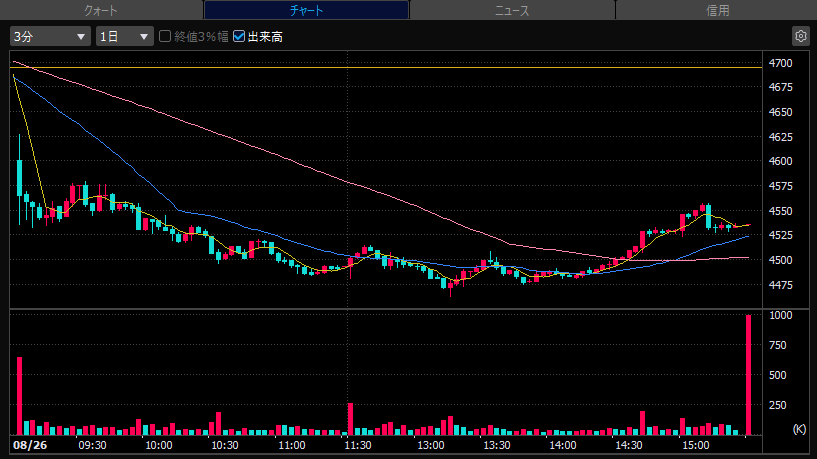The width and height of the screenshot is (817, 459).
Task: Select the 09:30 time axis label
Action: coord(92,445)
